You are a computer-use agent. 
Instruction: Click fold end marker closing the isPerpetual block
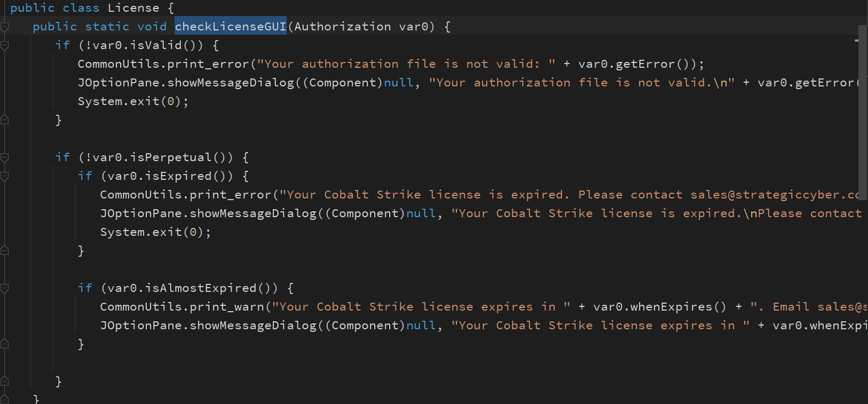point(4,382)
